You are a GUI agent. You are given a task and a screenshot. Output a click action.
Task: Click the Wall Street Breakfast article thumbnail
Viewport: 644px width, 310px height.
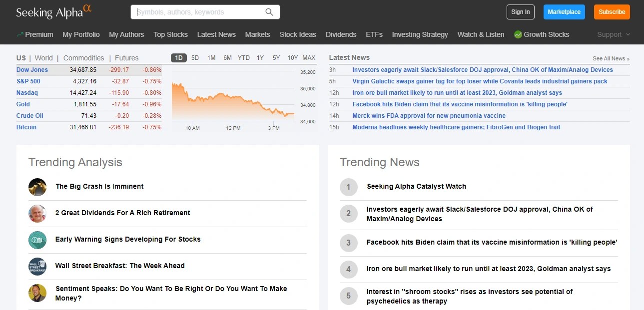(x=37, y=267)
